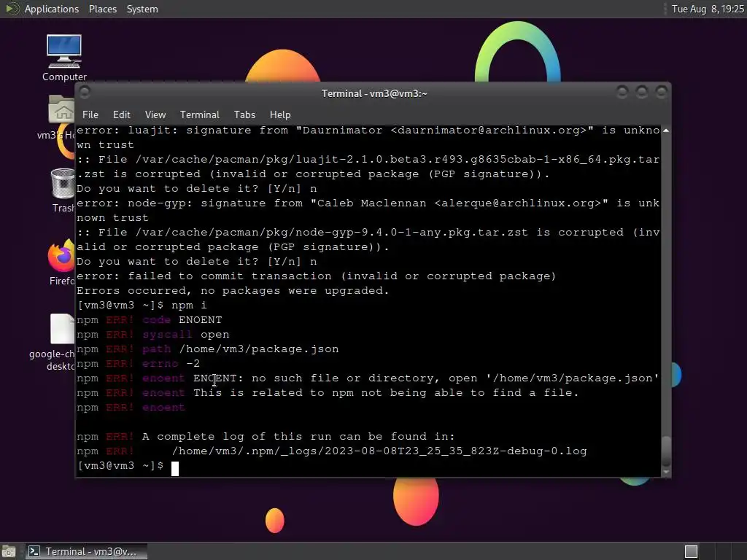
Task: Click the last '[vm3@vm3 ~]$' prompt
Action: pyautogui.click(x=120, y=466)
